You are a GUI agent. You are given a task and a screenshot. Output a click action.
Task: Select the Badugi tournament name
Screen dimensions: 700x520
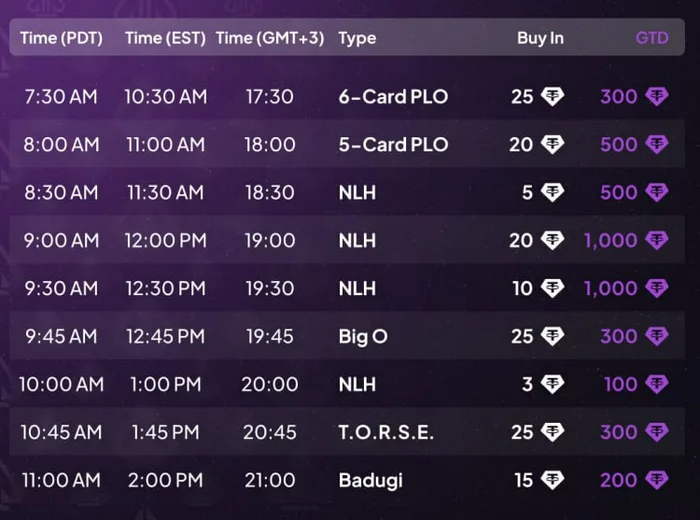pyautogui.click(x=370, y=481)
